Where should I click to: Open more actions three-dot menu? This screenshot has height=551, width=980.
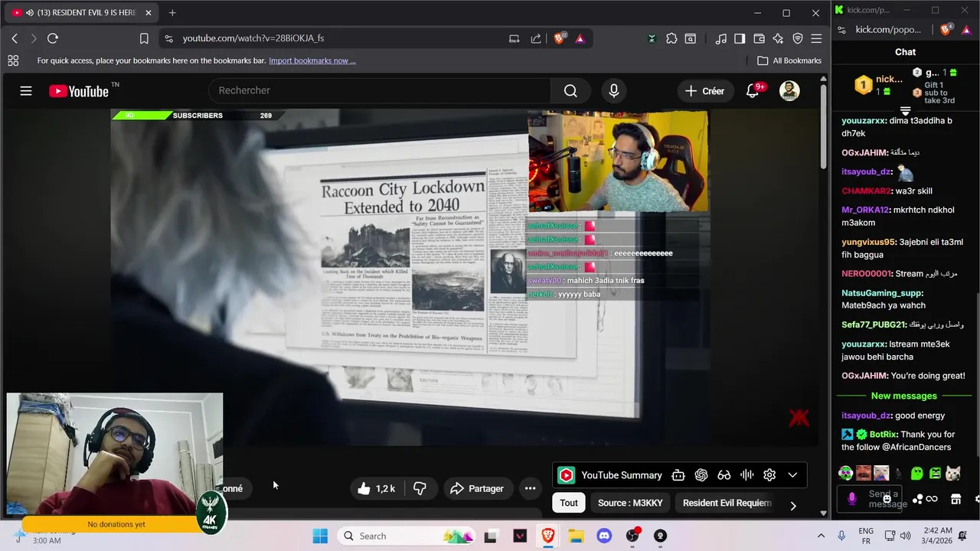530,488
